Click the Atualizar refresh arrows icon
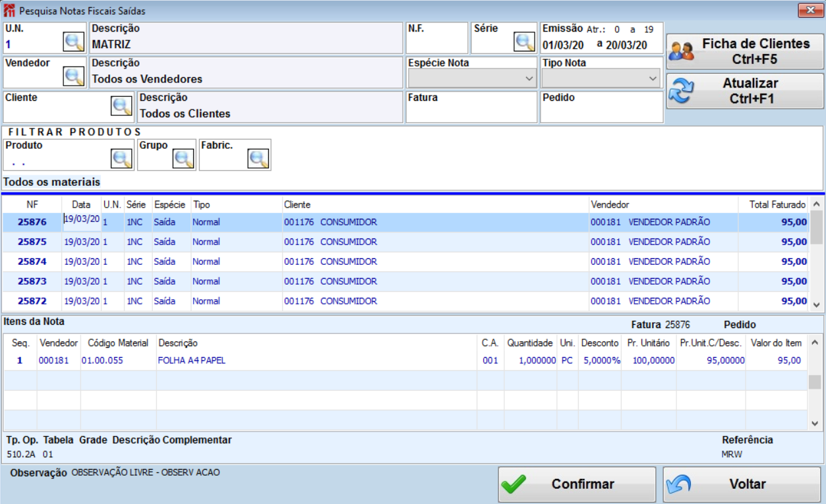This screenshot has height=504, width=826. pos(681,91)
